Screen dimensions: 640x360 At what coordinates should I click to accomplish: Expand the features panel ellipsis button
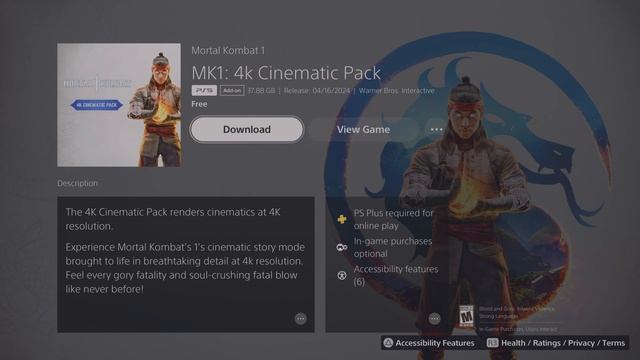click(434, 318)
